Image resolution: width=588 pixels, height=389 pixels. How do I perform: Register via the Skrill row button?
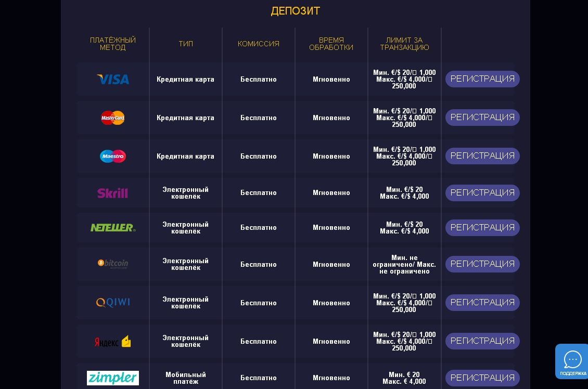482,193
